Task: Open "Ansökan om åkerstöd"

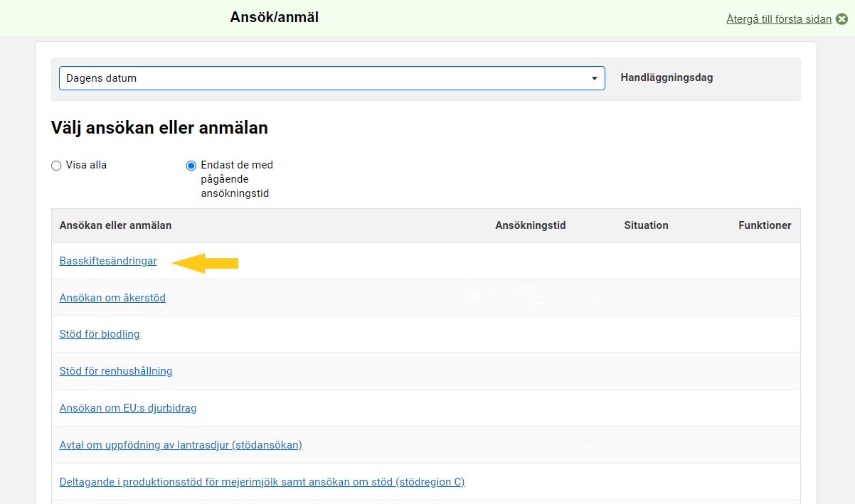Action: [x=112, y=298]
